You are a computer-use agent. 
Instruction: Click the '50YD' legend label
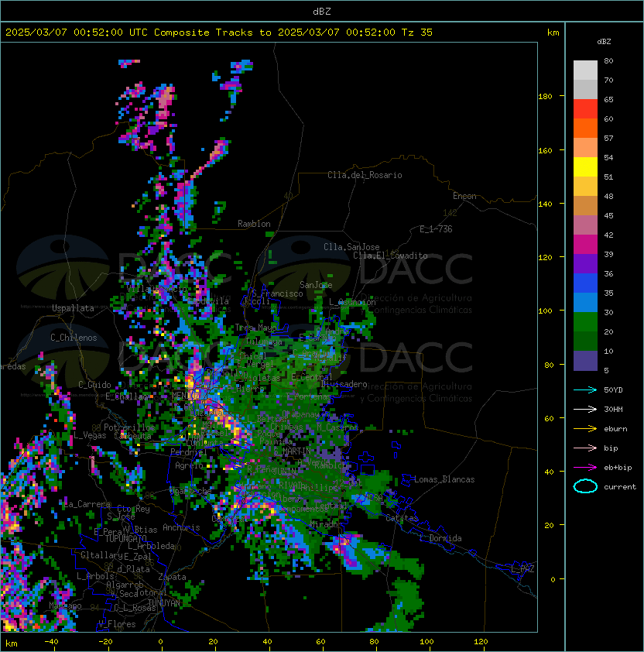613,389
